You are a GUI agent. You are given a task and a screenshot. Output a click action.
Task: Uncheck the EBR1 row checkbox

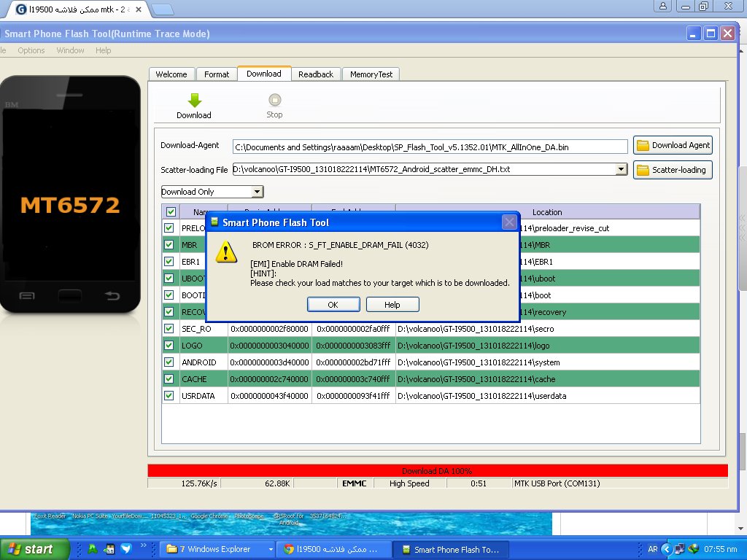coord(169,262)
